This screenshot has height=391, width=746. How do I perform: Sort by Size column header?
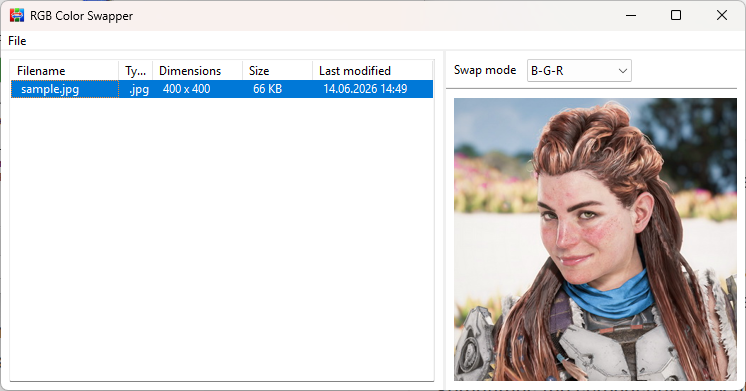[277, 70]
